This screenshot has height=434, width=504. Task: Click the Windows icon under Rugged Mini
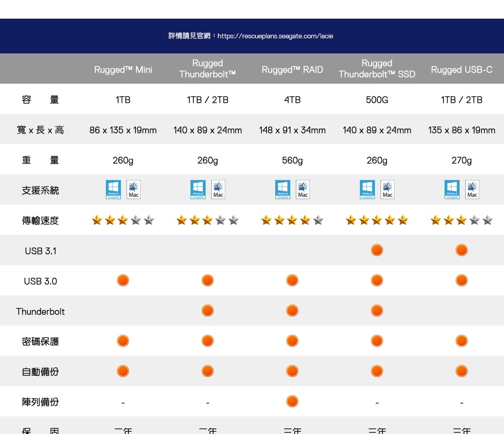click(x=113, y=190)
